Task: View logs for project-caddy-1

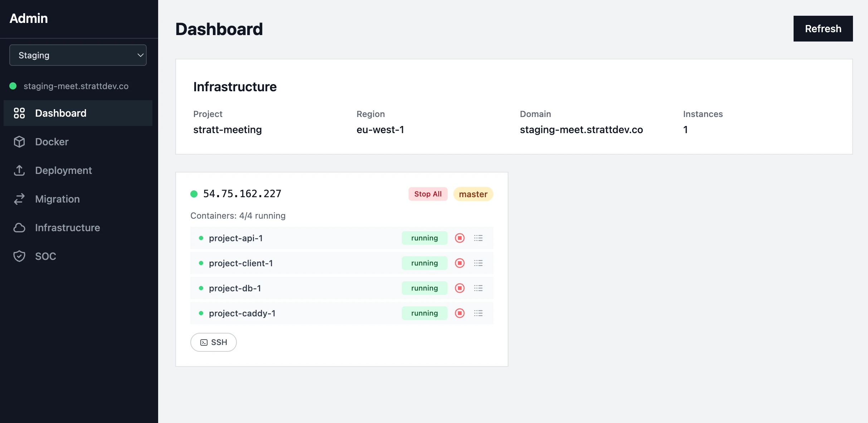Action: pos(479,313)
